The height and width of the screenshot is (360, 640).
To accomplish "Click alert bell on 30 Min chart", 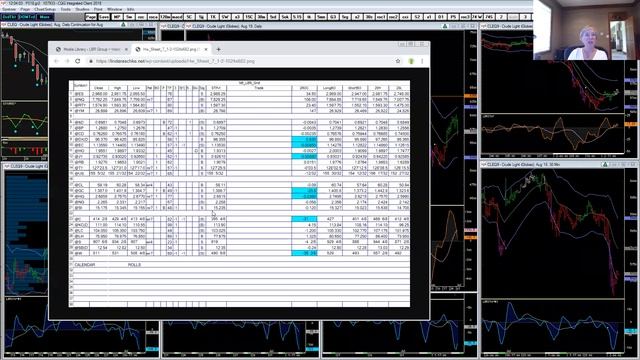I will click(x=605, y=164).
